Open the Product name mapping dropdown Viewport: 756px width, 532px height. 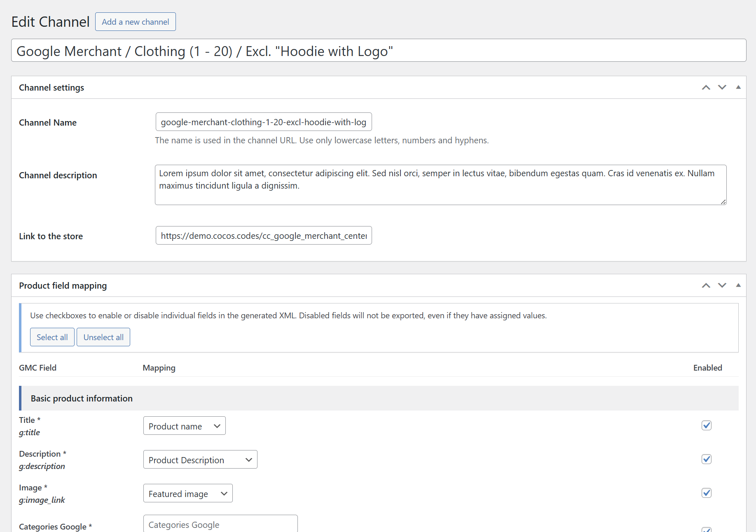click(x=184, y=426)
